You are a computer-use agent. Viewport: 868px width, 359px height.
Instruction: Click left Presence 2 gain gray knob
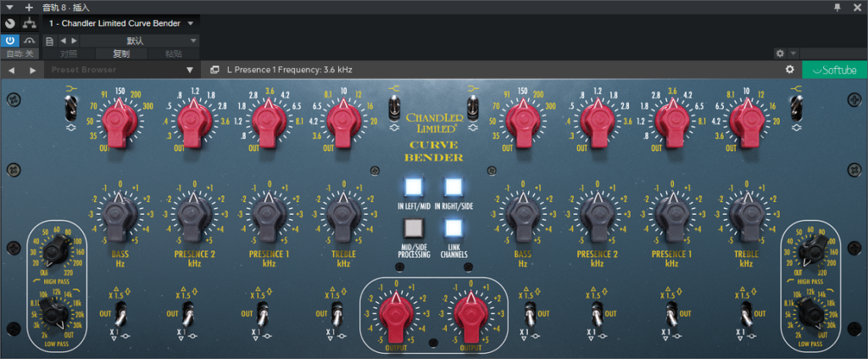click(x=194, y=216)
